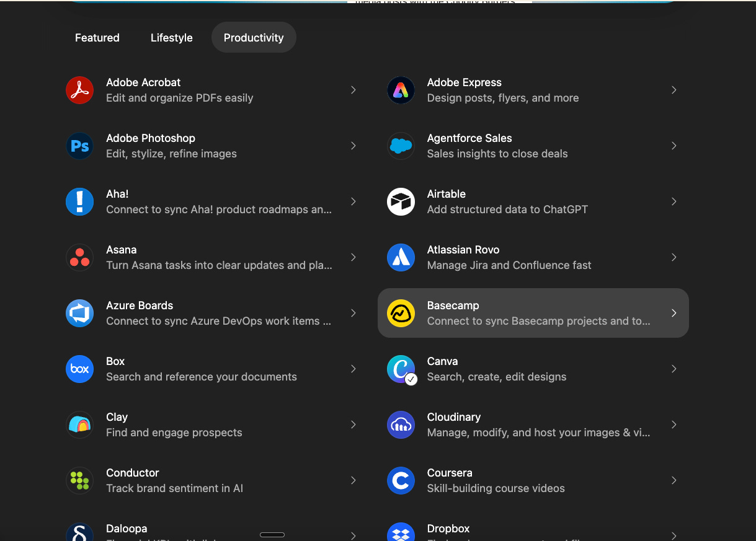Click the Dropbox title text

pyautogui.click(x=448, y=529)
